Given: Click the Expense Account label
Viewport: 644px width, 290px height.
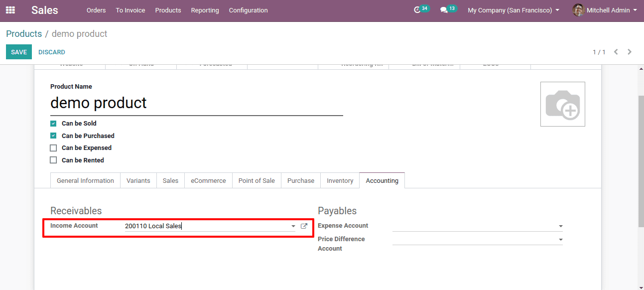Looking at the screenshot, I should click(x=343, y=226).
